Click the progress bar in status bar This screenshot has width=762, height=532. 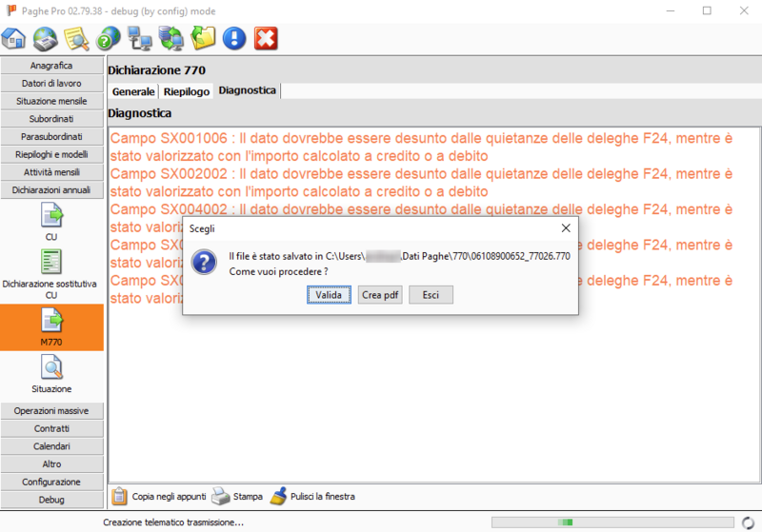(612, 522)
